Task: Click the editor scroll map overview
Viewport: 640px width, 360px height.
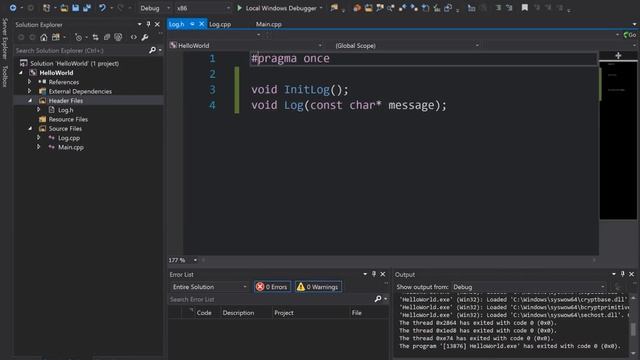Action: [618, 140]
